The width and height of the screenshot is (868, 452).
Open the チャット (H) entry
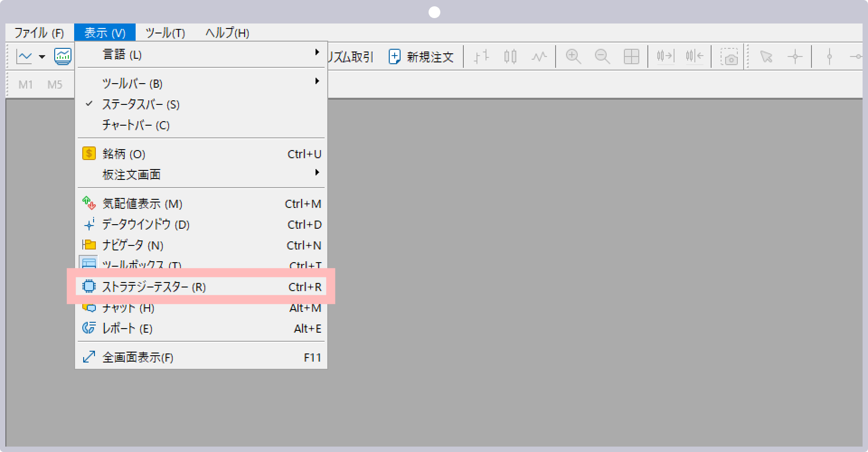(x=201, y=309)
